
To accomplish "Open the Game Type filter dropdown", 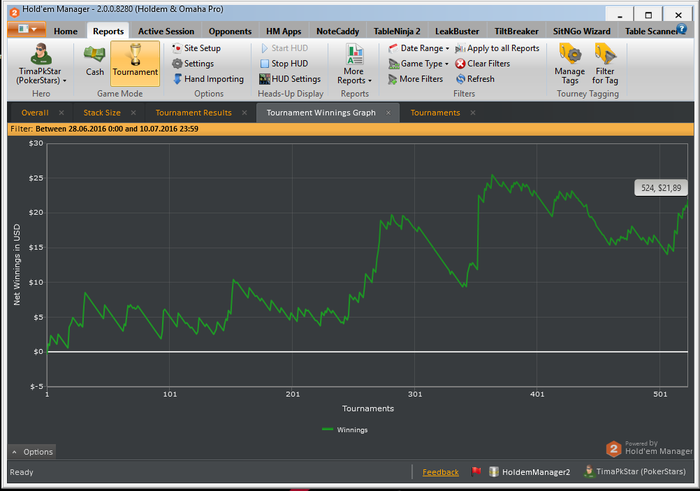I will (418, 64).
